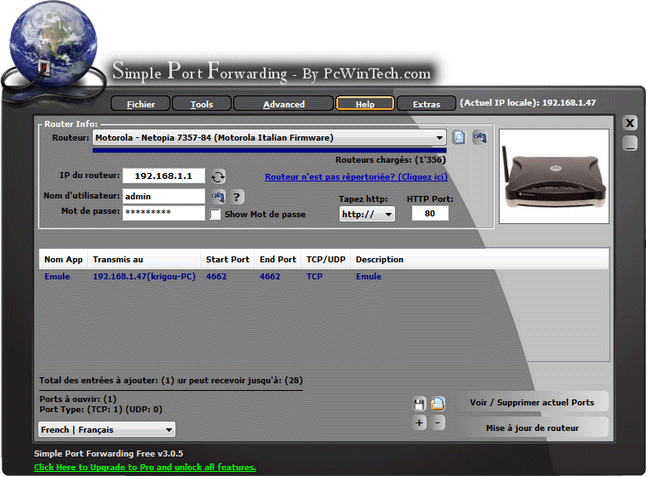Click the Start Port 4662 cell
Viewport: 647px width, 477px height.
tap(216, 276)
